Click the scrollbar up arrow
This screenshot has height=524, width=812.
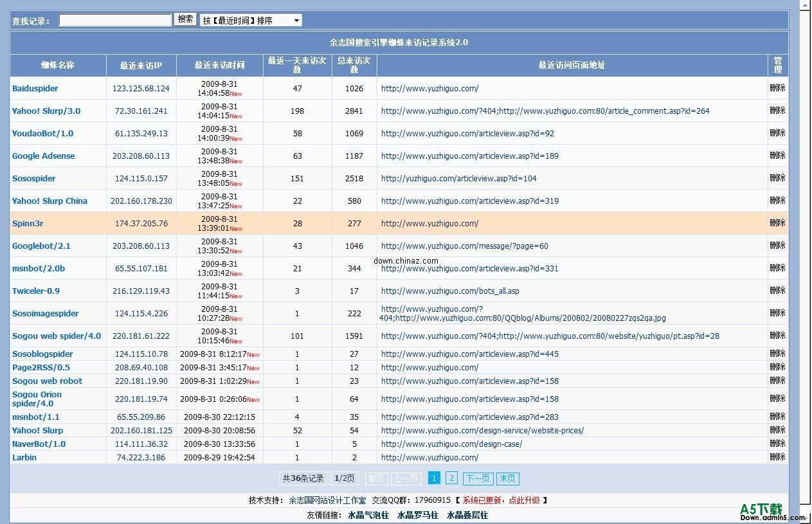(x=805, y=5)
